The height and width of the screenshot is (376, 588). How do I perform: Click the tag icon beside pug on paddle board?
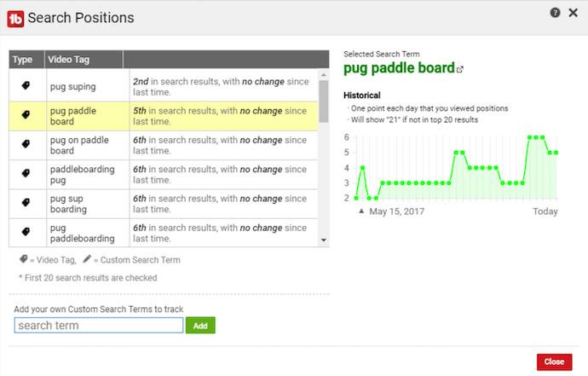[26, 145]
